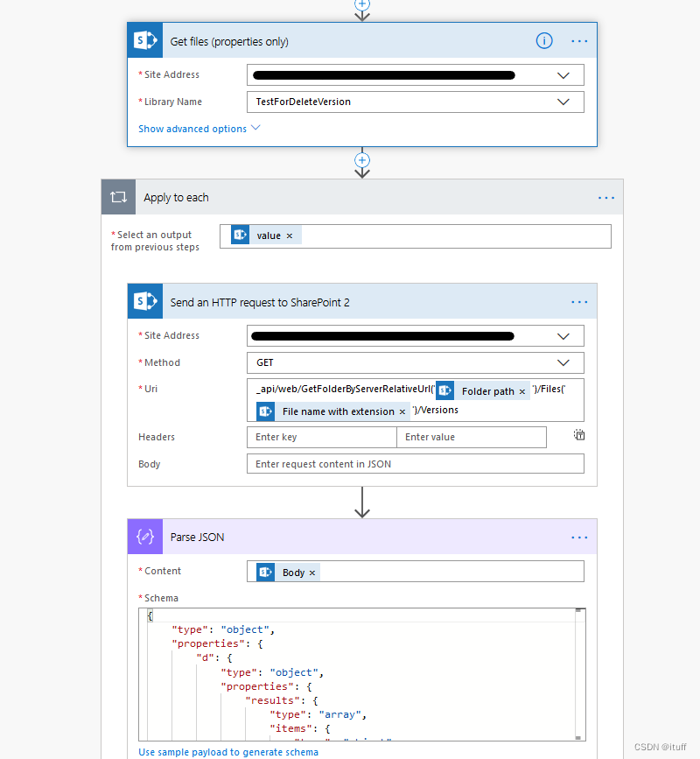Collapse the Parse JSON header

362,537
